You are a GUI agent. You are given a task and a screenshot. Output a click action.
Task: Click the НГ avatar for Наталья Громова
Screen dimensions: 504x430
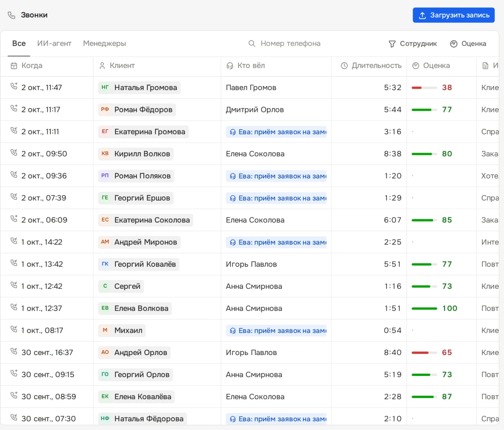pos(105,87)
